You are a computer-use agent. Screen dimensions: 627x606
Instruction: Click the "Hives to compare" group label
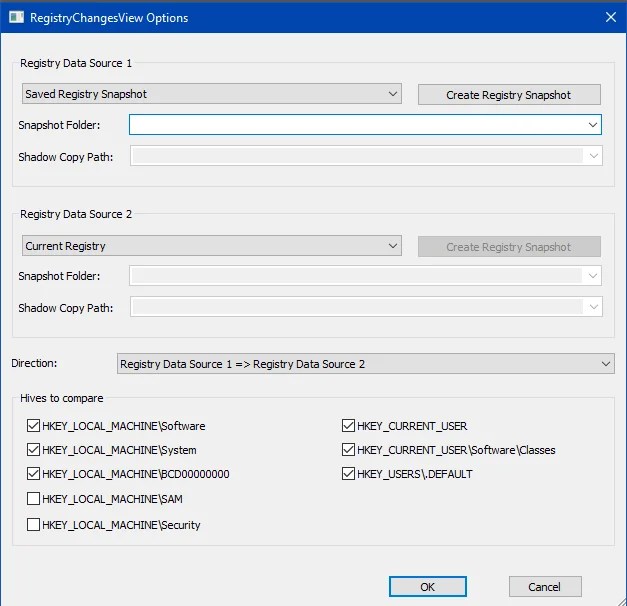[x=62, y=398]
